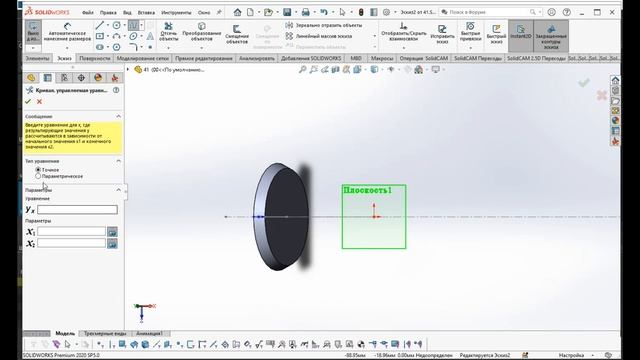Expand the flyout feature tree arrow
The height and width of the screenshot is (360, 640).
[x=128, y=69]
